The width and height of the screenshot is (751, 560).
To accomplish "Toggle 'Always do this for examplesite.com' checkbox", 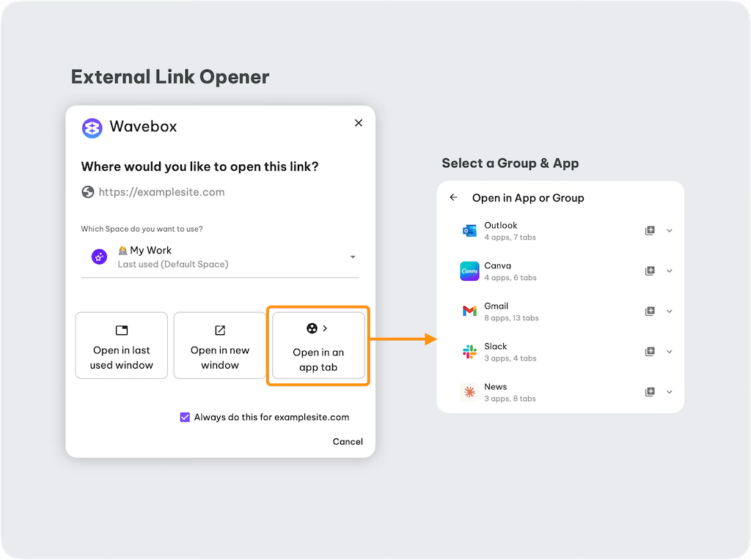I will (185, 417).
